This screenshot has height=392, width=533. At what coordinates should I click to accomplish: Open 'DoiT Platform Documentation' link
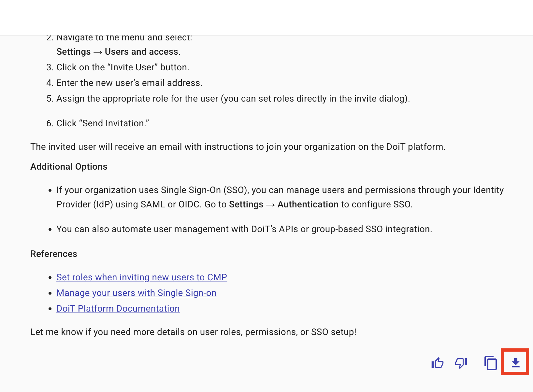pyautogui.click(x=118, y=309)
